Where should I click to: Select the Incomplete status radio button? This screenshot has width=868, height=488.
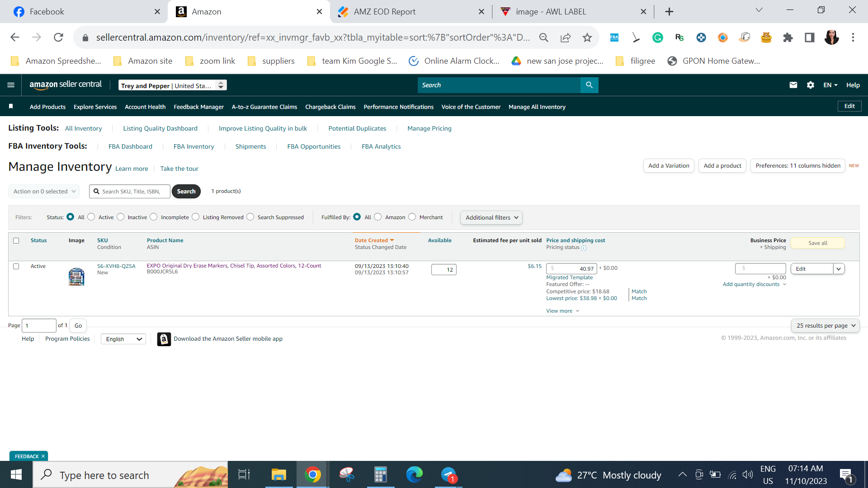pyautogui.click(x=154, y=217)
